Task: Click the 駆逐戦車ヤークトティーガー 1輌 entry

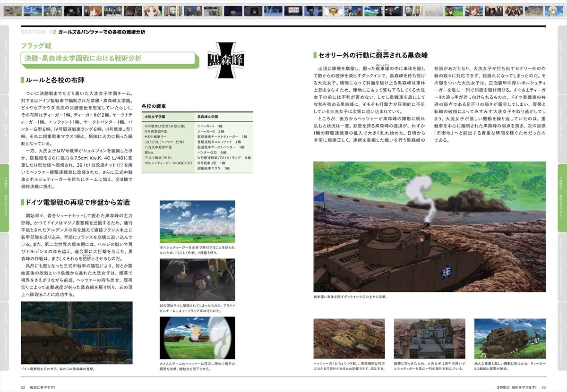Action: pyautogui.click(x=222, y=136)
